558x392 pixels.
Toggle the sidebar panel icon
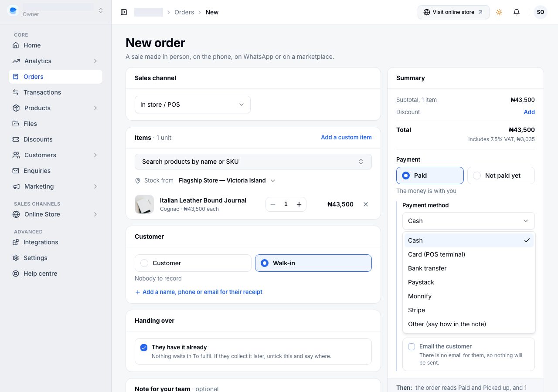(124, 12)
